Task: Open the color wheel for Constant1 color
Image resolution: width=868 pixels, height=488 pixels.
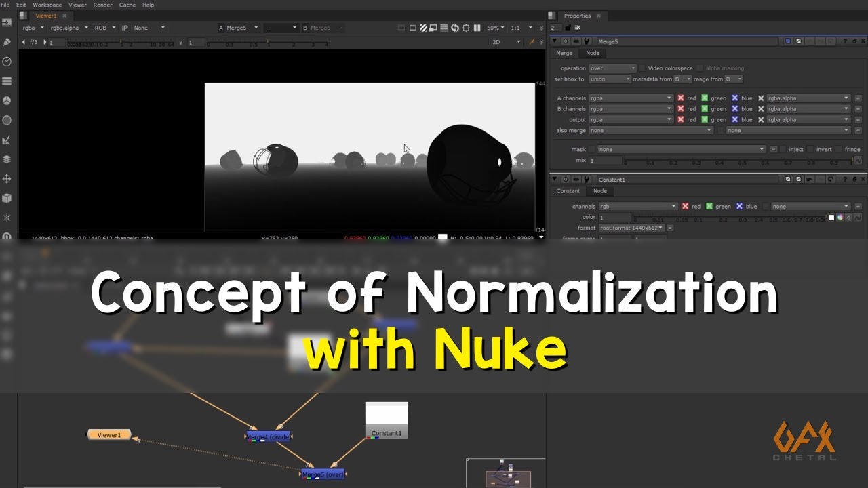Action: click(x=840, y=218)
